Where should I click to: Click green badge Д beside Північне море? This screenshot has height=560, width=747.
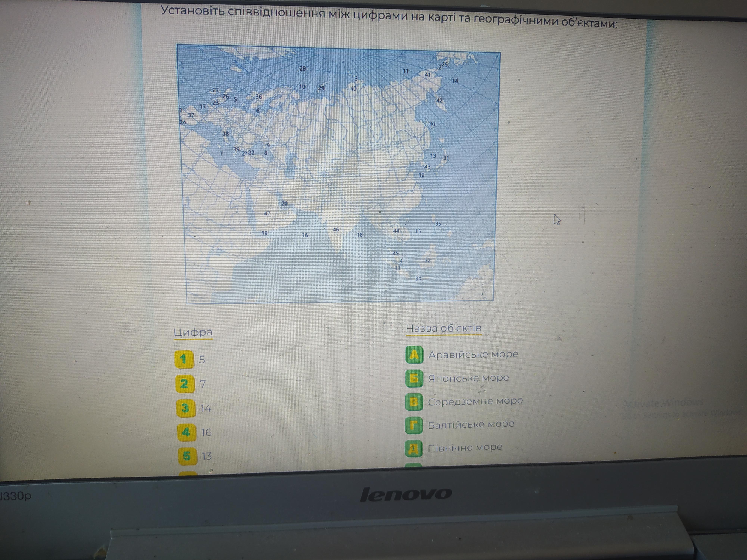[413, 449]
